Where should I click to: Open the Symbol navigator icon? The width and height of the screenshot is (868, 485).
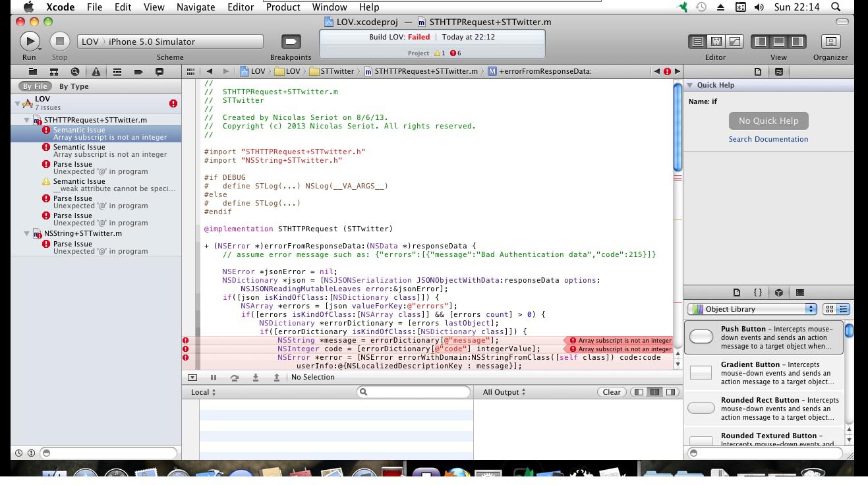point(53,71)
